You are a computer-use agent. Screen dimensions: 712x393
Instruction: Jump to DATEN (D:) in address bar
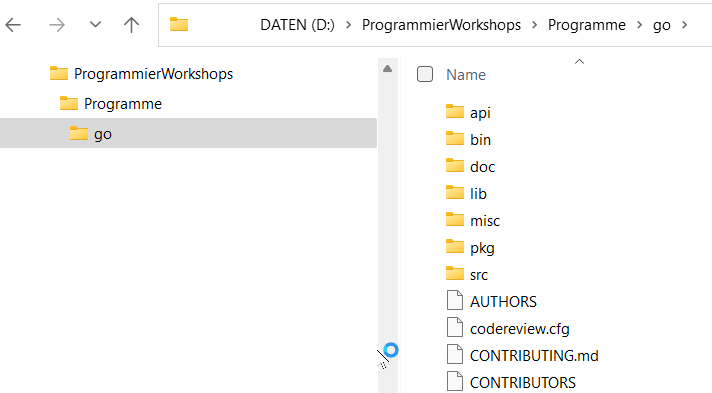click(x=297, y=25)
